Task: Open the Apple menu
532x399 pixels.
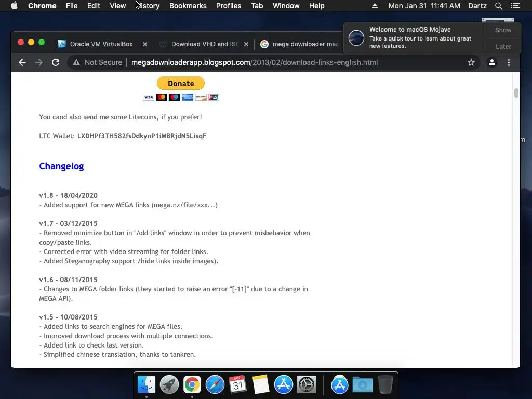Action: pos(14,6)
